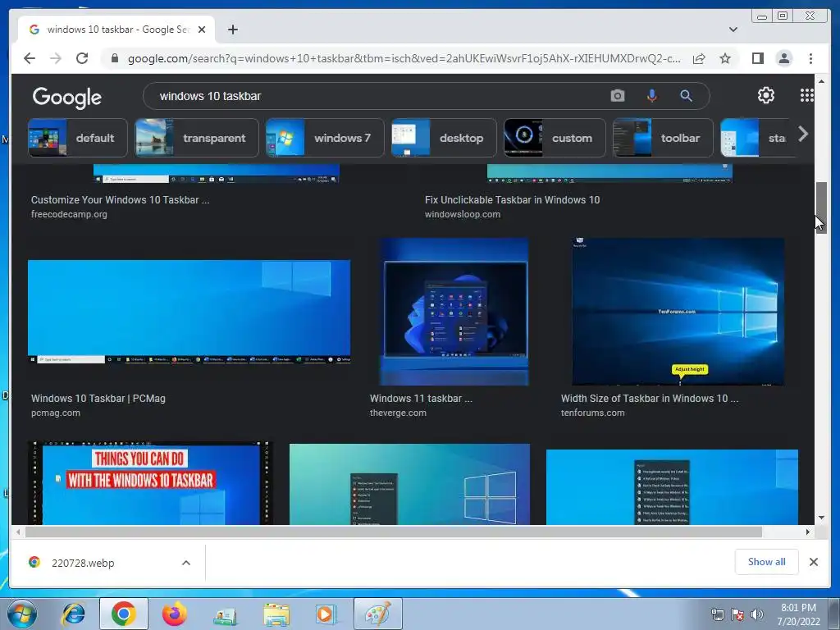Image resolution: width=840 pixels, height=630 pixels.
Task: Open Windows 10 Taskbar | PCMag title
Action: tap(98, 399)
